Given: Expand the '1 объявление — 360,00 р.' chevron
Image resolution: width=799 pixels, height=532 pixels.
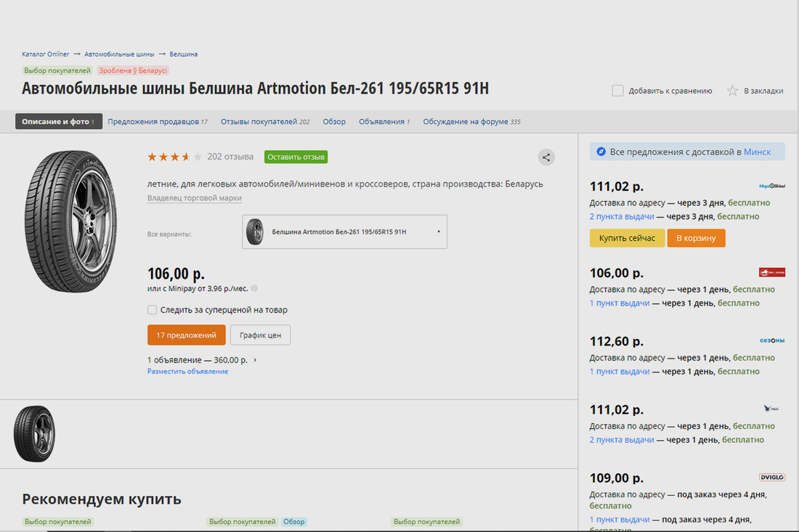Looking at the screenshot, I should coord(255,360).
